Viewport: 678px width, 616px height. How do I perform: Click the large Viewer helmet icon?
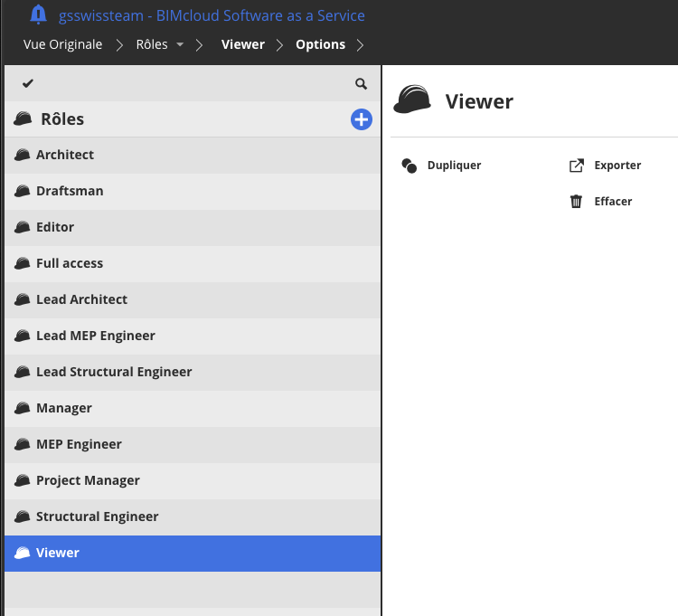pos(412,100)
